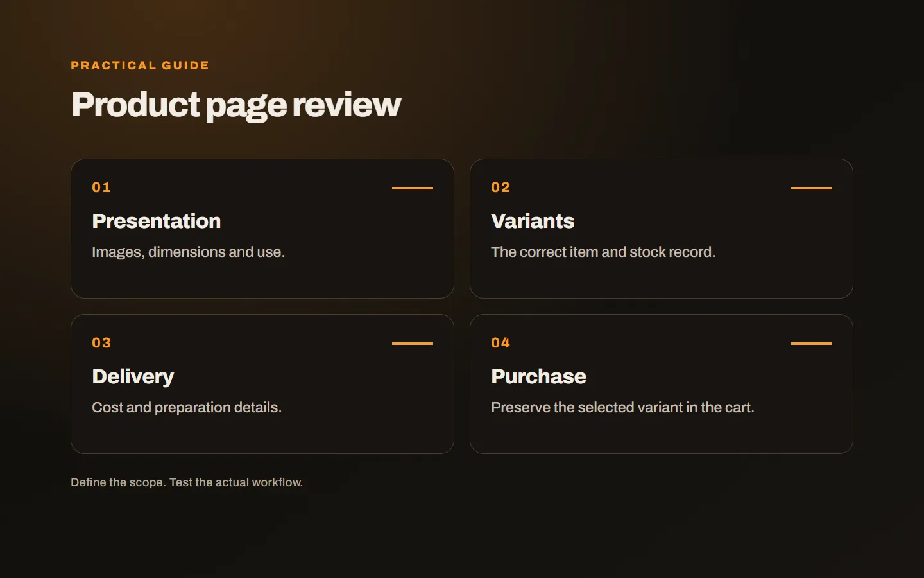Click the 'Presentation' card title

(157, 221)
